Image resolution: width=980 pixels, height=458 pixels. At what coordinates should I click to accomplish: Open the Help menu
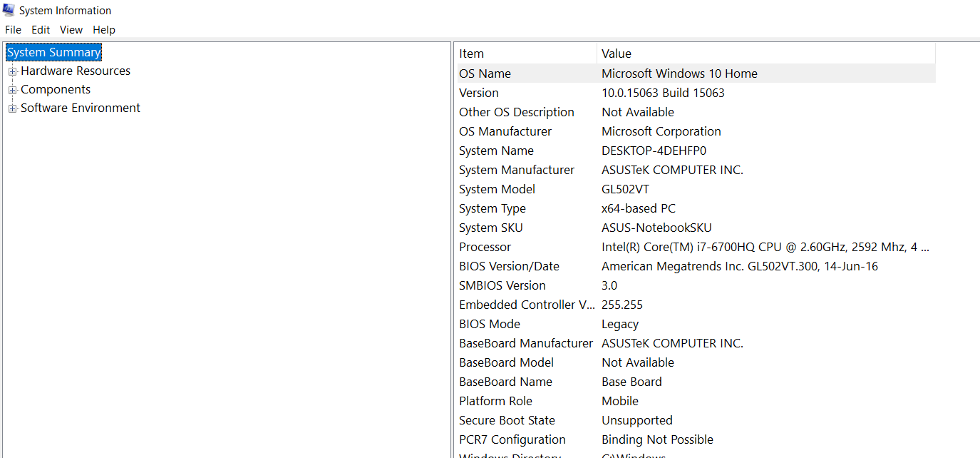(x=104, y=30)
